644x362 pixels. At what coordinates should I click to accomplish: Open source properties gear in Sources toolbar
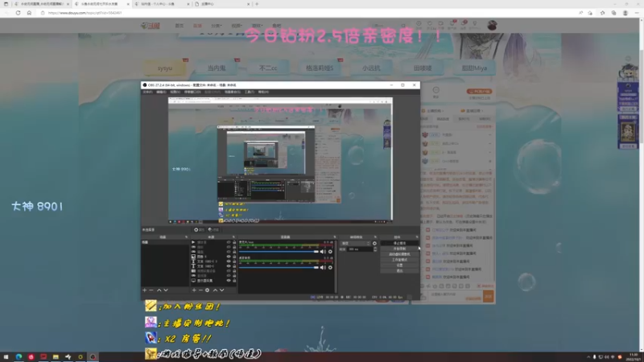(x=207, y=290)
